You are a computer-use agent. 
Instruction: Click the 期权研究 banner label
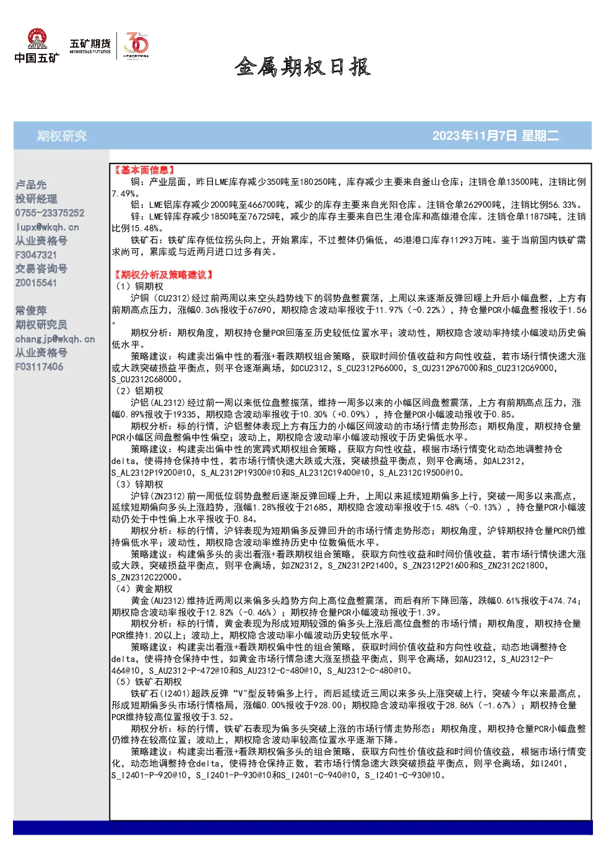coord(62,136)
